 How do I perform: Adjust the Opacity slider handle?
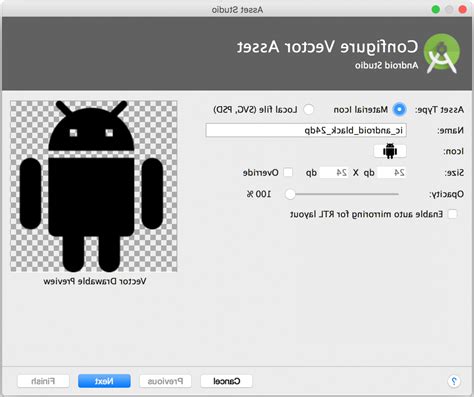click(290, 194)
